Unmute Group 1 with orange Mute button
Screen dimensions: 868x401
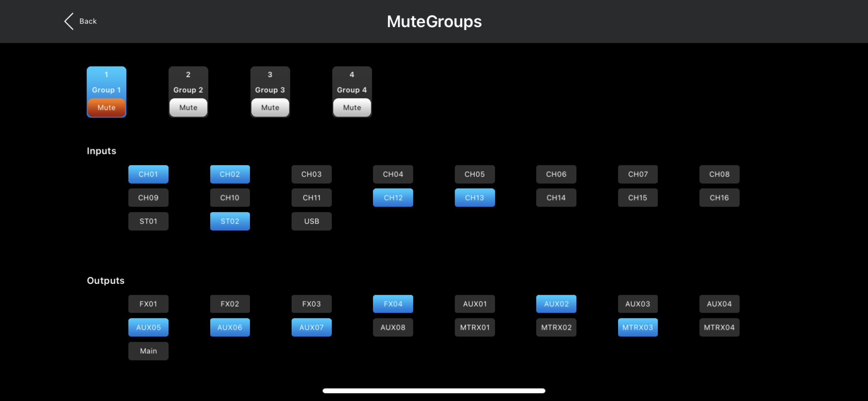(x=106, y=108)
